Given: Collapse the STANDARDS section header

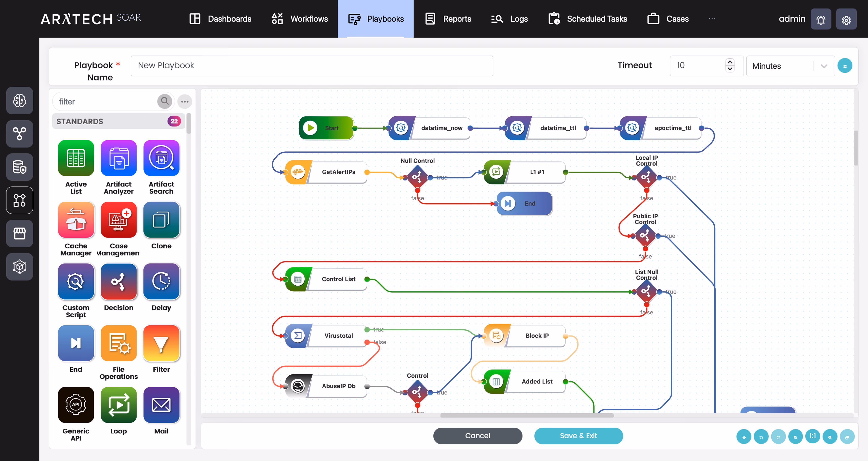Looking at the screenshot, I should [x=118, y=121].
